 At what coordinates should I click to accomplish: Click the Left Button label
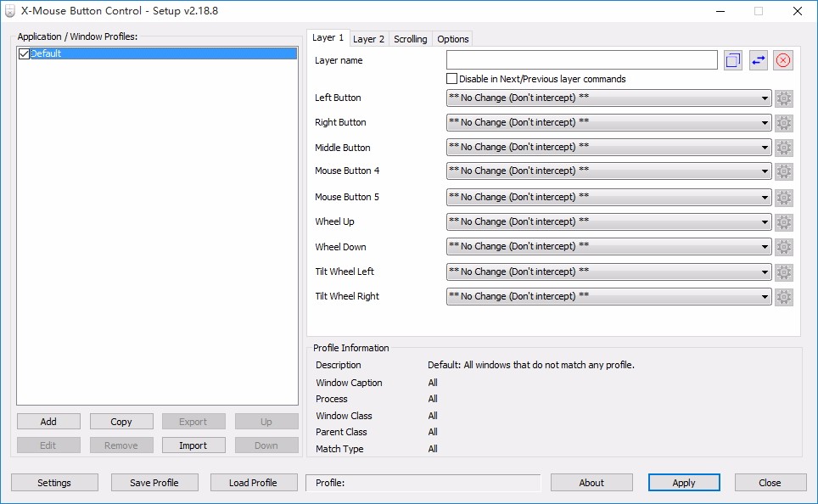pyautogui.click(x=338, y=98)
